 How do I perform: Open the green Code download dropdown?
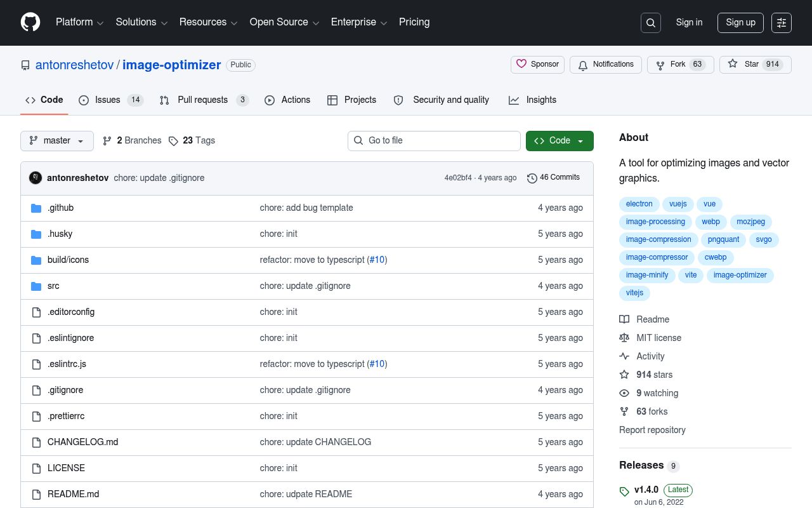[560, 140]
